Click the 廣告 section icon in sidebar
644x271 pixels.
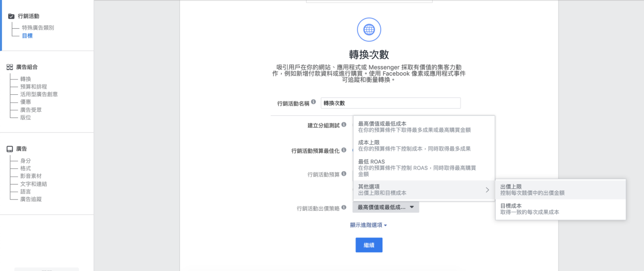(9, 149)
